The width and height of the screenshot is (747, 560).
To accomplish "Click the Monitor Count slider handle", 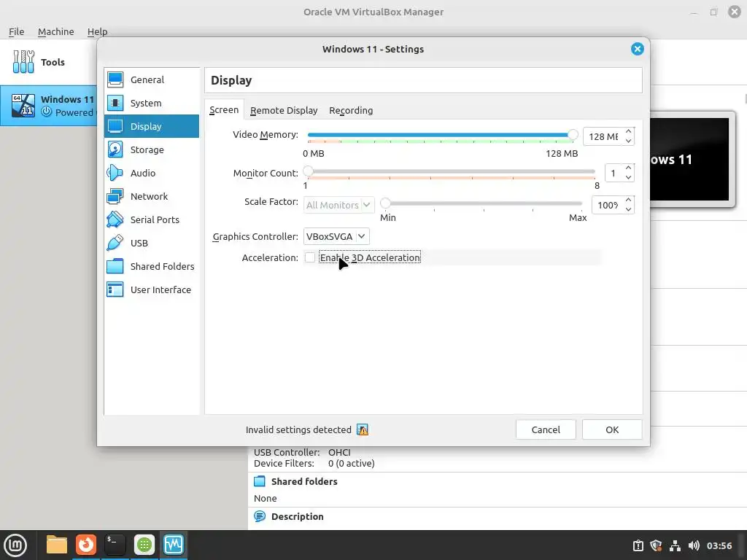I will (309, 171).
